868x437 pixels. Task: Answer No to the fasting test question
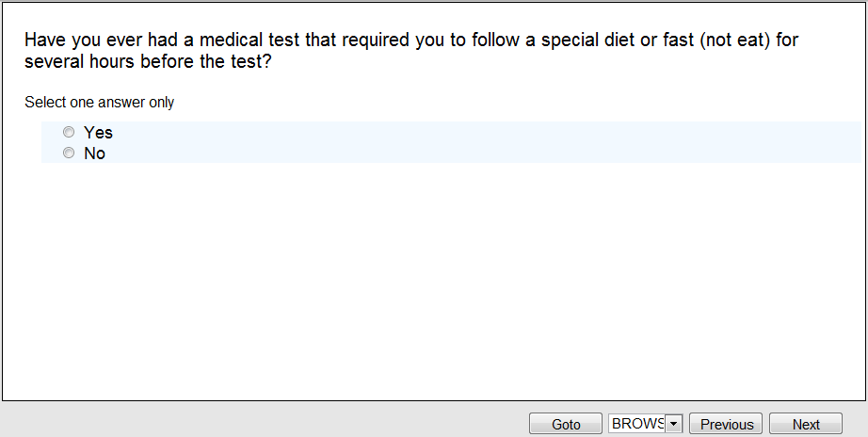click(x=69, y=153)
